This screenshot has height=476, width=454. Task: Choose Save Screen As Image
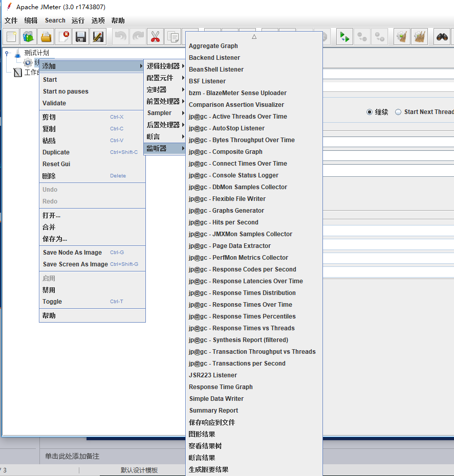92,264
